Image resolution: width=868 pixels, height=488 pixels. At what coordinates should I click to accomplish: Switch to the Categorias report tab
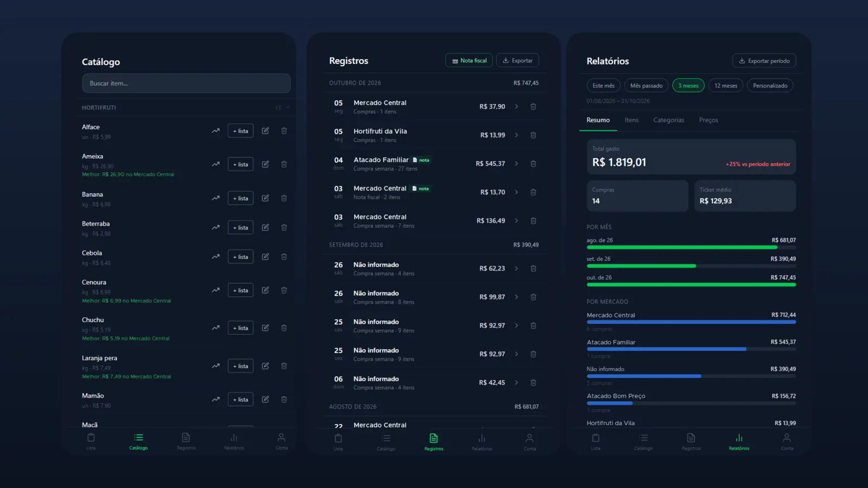point(669,120)
